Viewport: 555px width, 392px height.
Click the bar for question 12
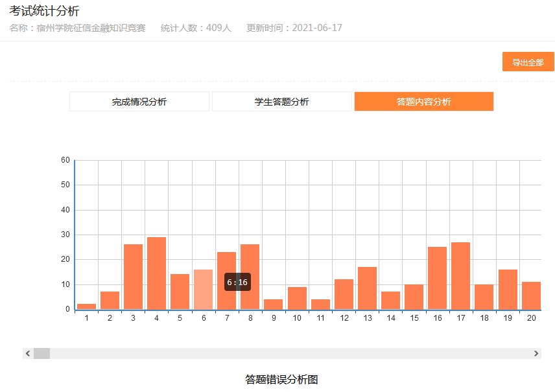tap(344, 294)
